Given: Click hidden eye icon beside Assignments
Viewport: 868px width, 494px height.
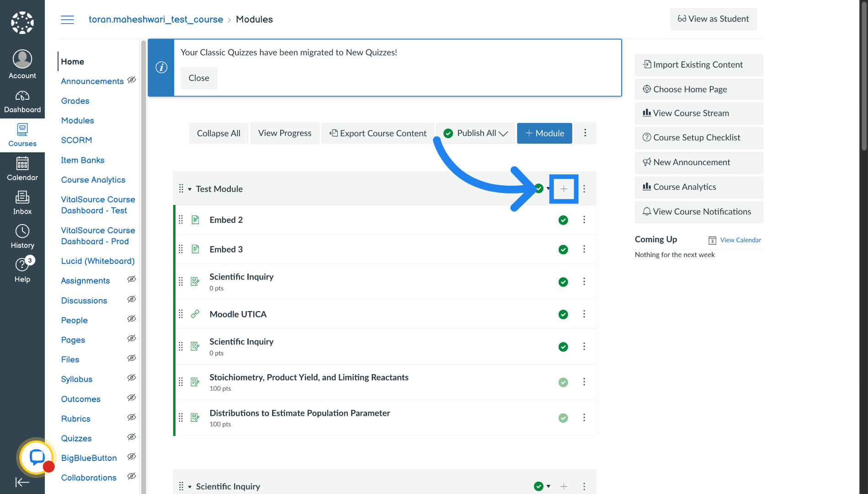Looking at the screenshot, I should click(132, 279).
